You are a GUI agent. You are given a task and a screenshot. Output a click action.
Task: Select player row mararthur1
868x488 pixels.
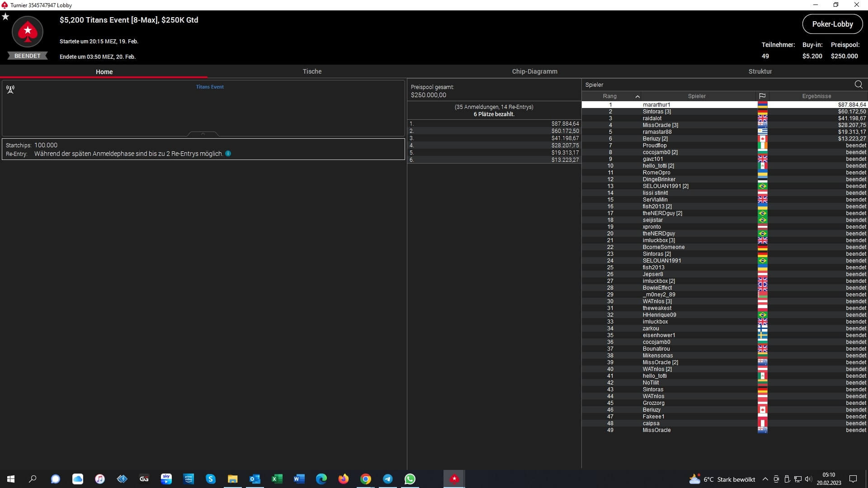[x=724, y=105]
